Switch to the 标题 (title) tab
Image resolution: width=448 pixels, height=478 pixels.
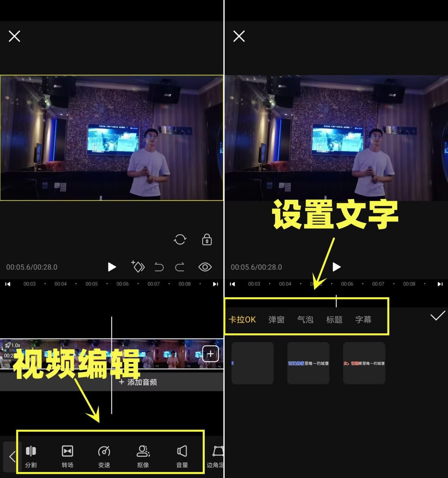(x=334, y=319)
